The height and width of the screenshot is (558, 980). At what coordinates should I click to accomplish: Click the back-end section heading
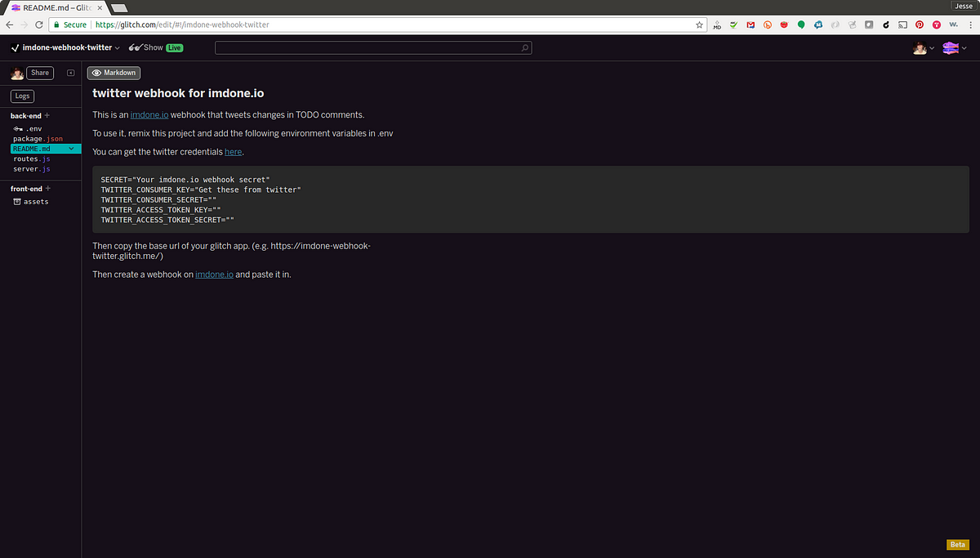tap(26, 116)
